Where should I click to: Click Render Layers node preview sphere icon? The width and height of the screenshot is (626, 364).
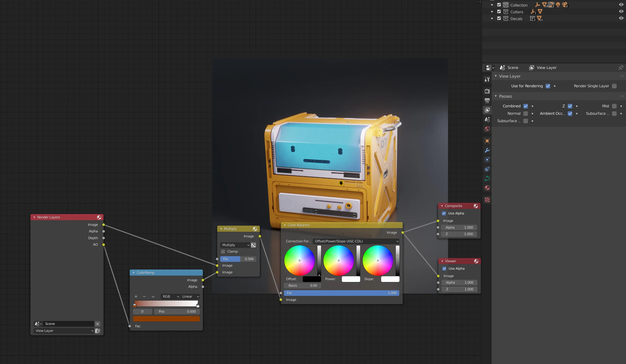click(99, 217)
